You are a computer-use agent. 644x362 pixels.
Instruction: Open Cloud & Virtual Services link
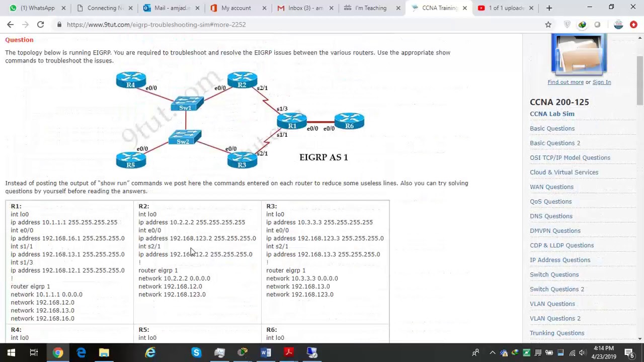564,172
